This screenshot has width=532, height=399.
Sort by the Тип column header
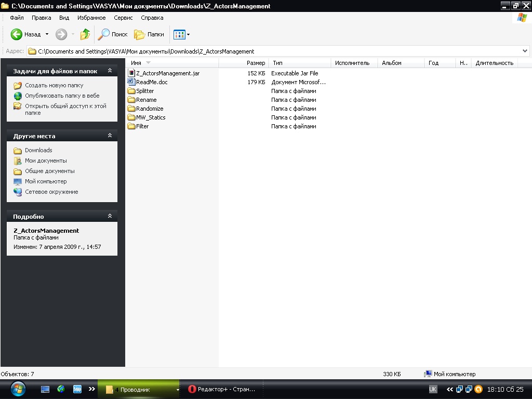(300, 63)
